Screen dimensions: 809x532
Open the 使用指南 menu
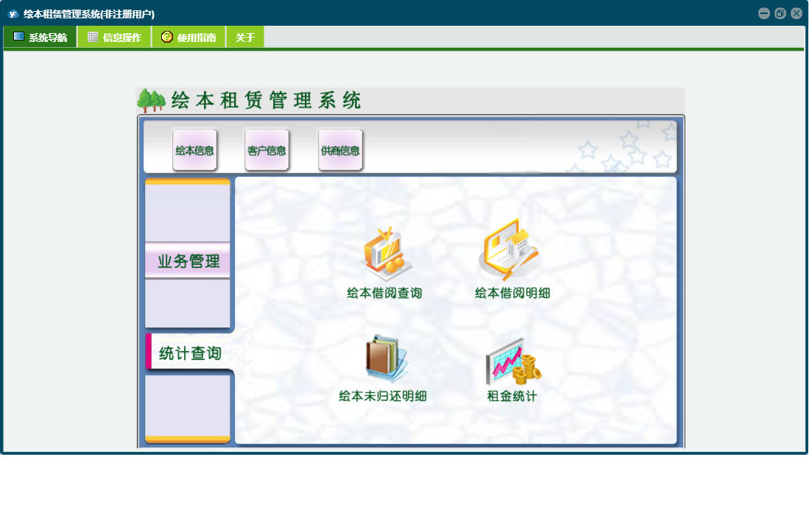pyautogui.click(x=189, y=37)
